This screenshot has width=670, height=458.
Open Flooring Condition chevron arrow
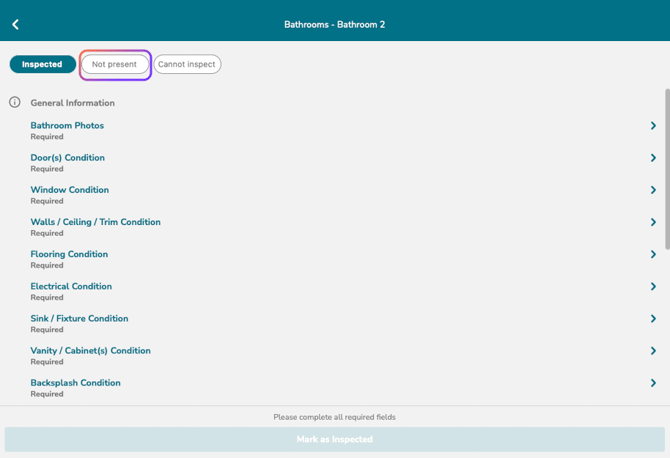[653, 254]
